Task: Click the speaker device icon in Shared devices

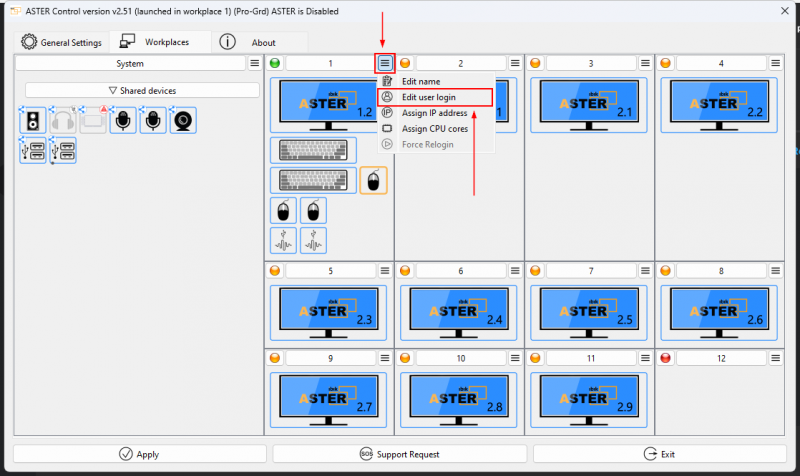Action: pyautogui.click(x=33, y=120)
